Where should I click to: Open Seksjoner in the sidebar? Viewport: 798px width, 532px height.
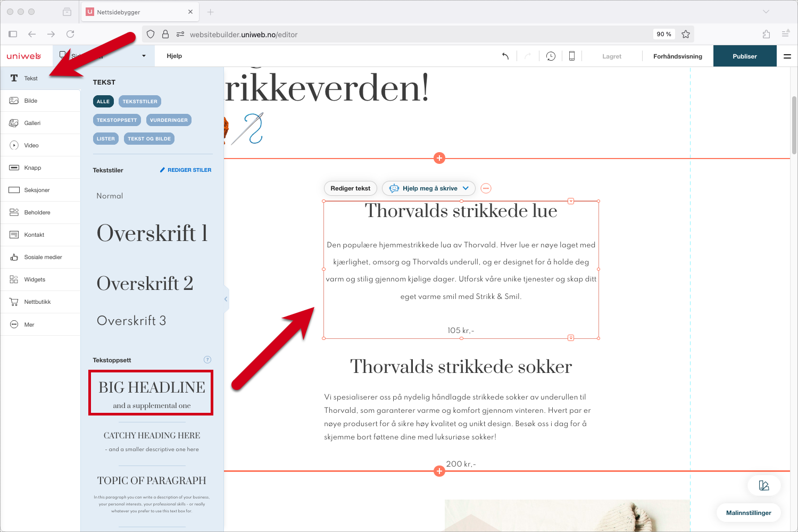click(40, 190)
